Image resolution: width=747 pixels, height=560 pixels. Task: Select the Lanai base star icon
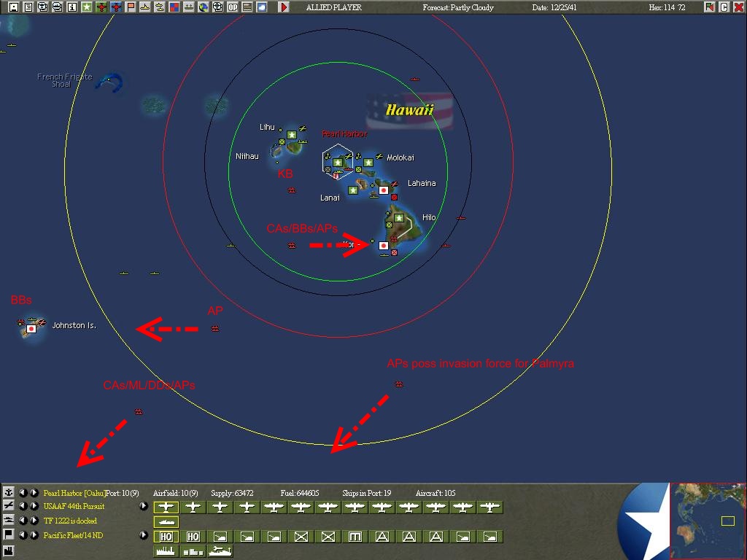(353, 190)
